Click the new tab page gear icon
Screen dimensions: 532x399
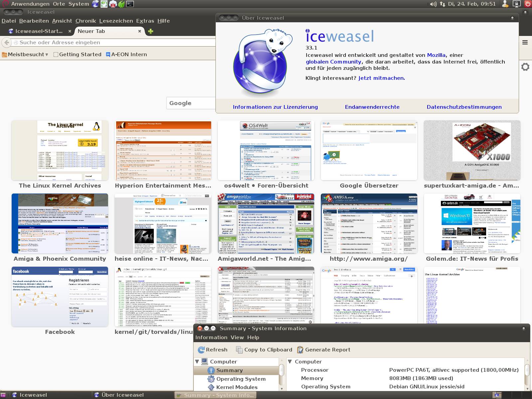point(525,67)
